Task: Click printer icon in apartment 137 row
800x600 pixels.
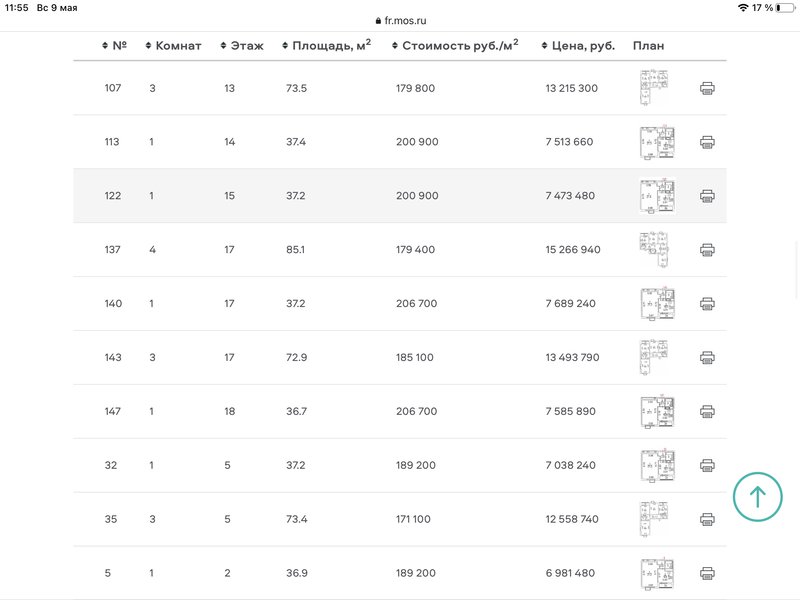Action: 707,250
